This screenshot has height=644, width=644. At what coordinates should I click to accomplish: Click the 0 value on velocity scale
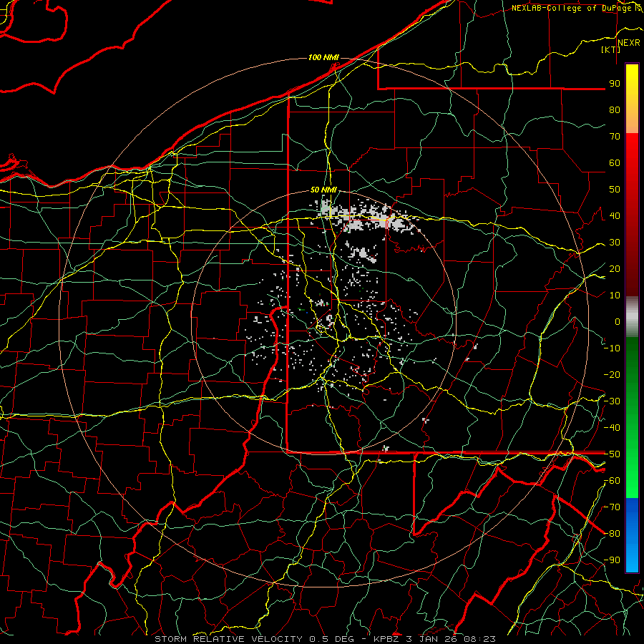[x=618, y=321]
